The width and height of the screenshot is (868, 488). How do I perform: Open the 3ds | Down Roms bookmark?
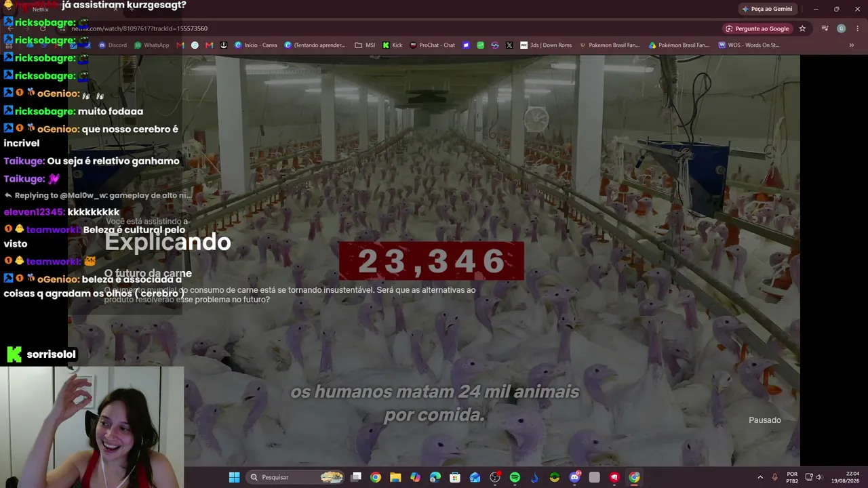(546, 45)
